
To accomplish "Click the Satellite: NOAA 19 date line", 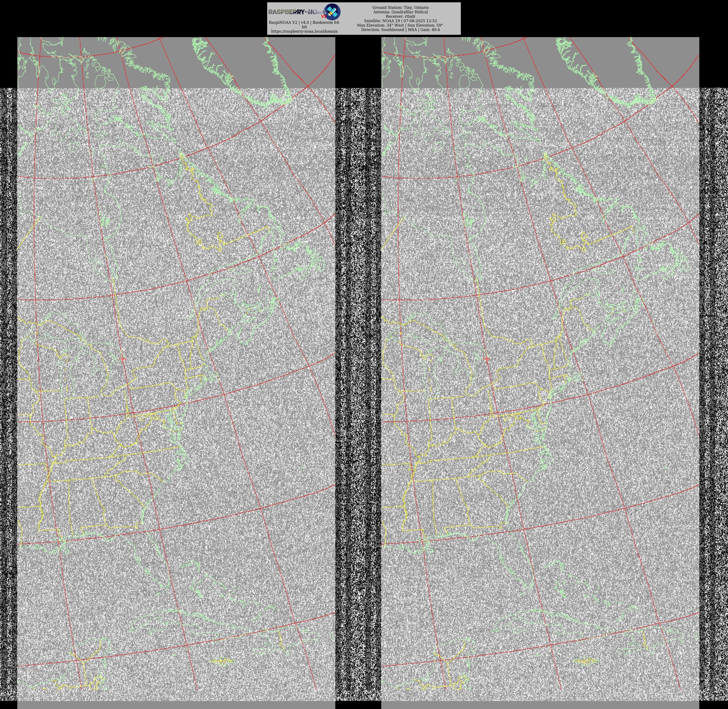I will [400, 21].
